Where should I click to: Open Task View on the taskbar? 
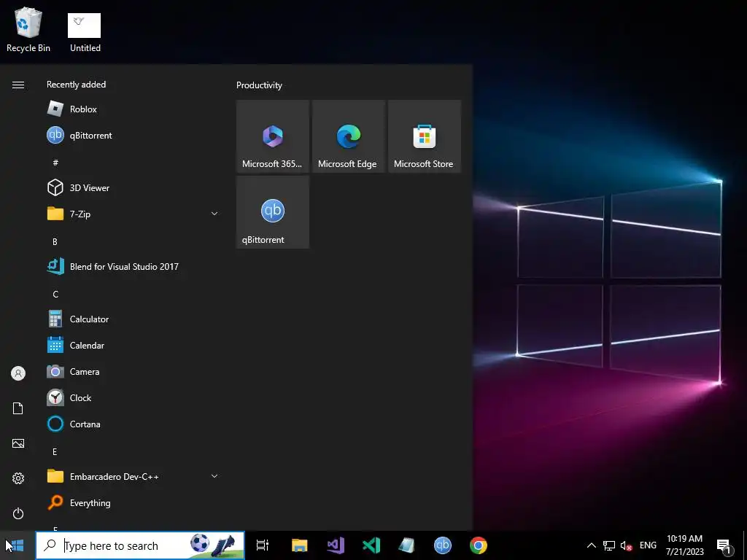pos(263,545)
